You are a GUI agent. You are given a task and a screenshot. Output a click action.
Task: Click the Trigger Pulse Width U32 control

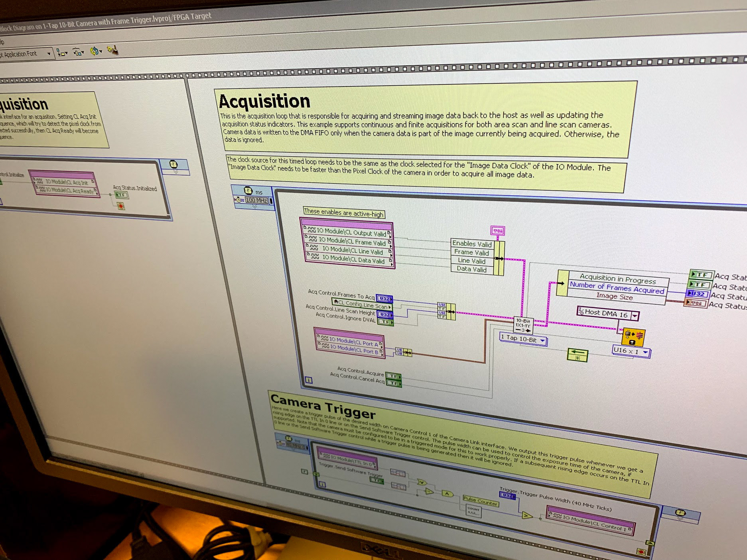pos(507,495)
